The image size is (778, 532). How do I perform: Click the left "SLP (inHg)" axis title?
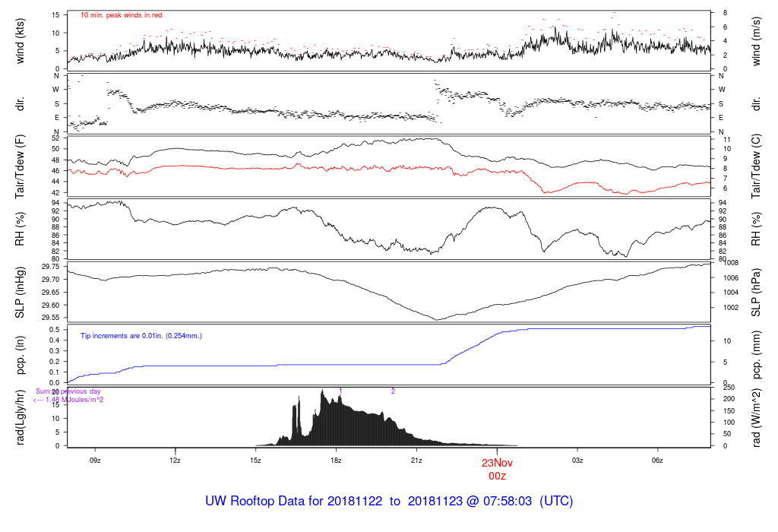(20, 293)
